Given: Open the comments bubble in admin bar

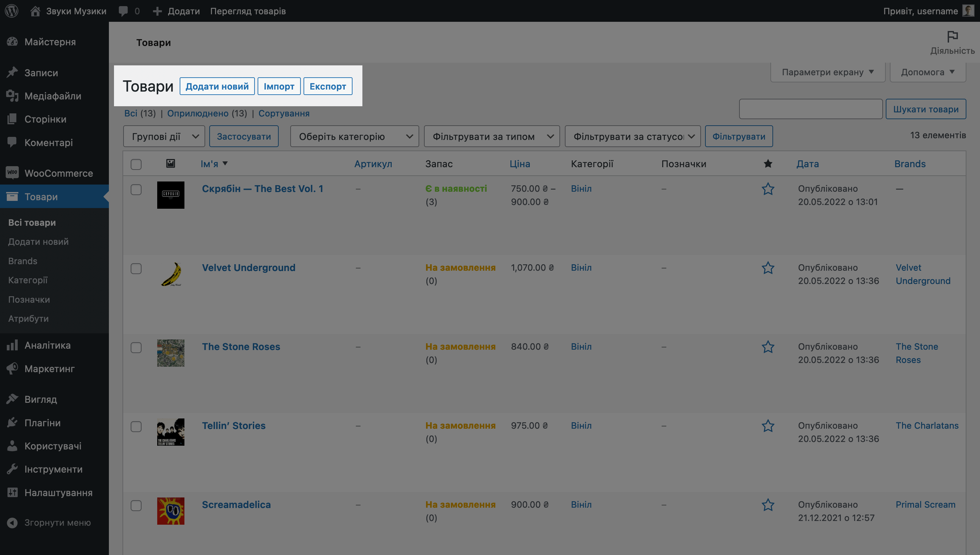Looking at the screenshot, I should tap(123, 11).
